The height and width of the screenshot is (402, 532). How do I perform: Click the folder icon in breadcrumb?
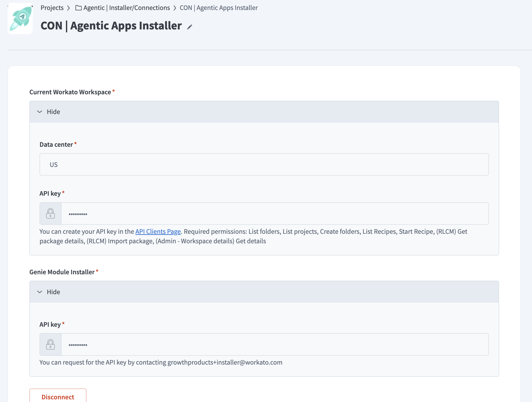click(78, 8)
